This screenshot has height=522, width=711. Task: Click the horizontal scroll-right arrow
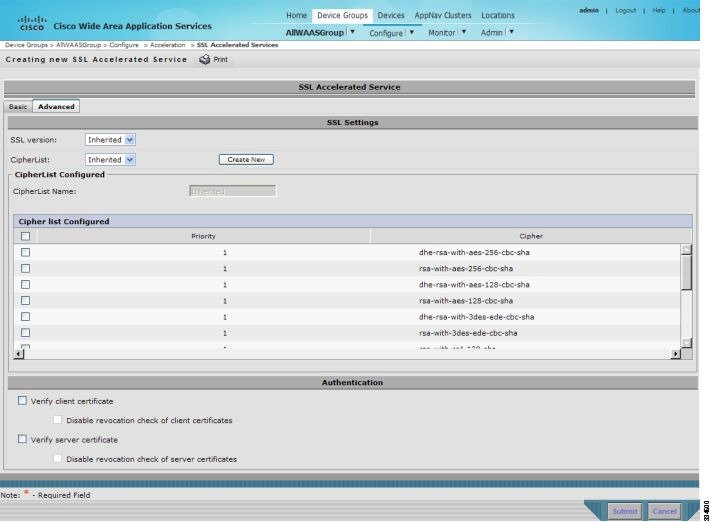point(676,354)
